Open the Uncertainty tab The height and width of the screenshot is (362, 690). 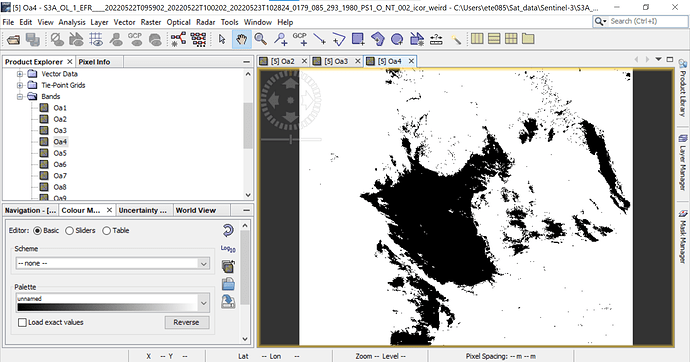coord(143,210)
